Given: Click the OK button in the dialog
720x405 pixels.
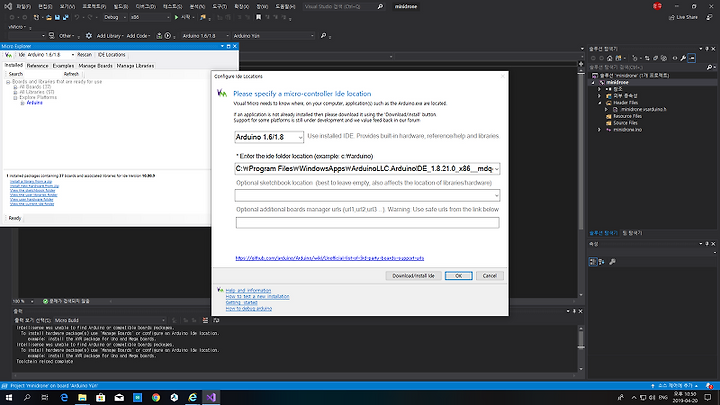Looking at the screenshot, I should (458, 276).
